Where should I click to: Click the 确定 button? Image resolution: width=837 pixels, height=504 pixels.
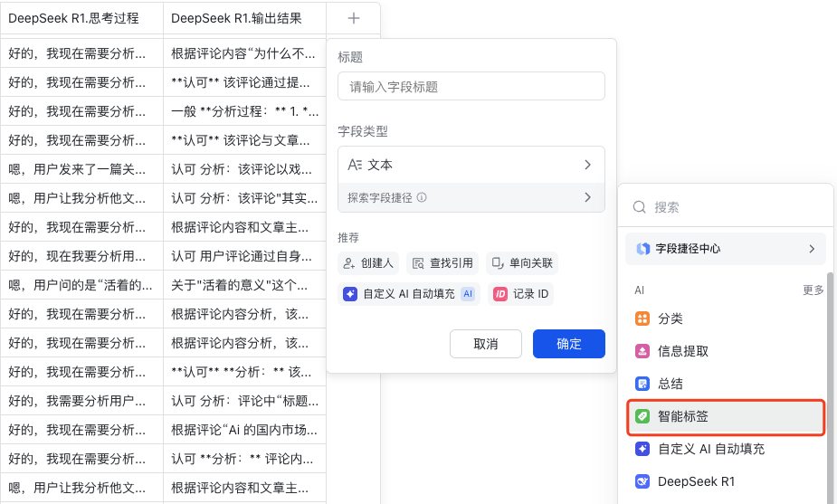(569, 344)
